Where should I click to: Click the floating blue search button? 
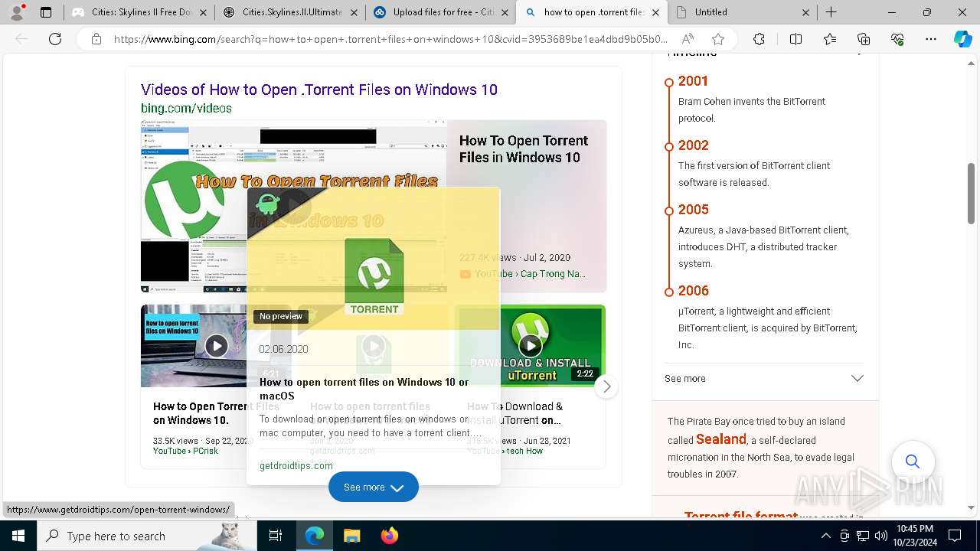coord(913,461)
